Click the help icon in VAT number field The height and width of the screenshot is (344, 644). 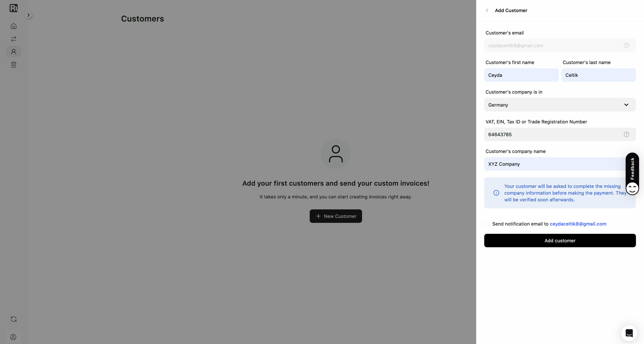[x=626, y=134]
